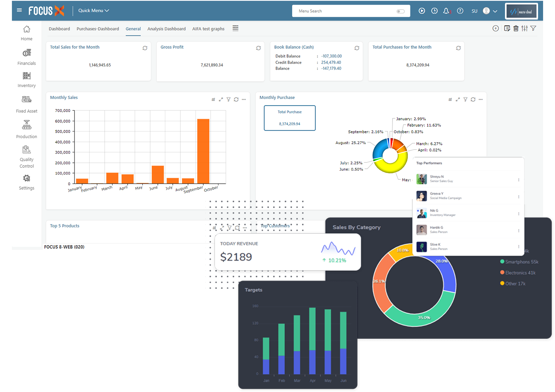Click the user avatar in the top bar
The height and width of the screenshot is (392, 555).
pyautogui.click(x=486, y=11)
